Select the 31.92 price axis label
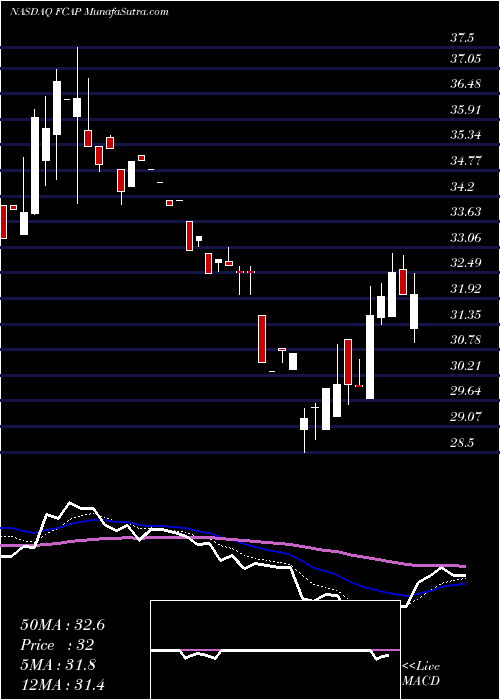The width and height of the screenshot is (500, 700). 465,289
